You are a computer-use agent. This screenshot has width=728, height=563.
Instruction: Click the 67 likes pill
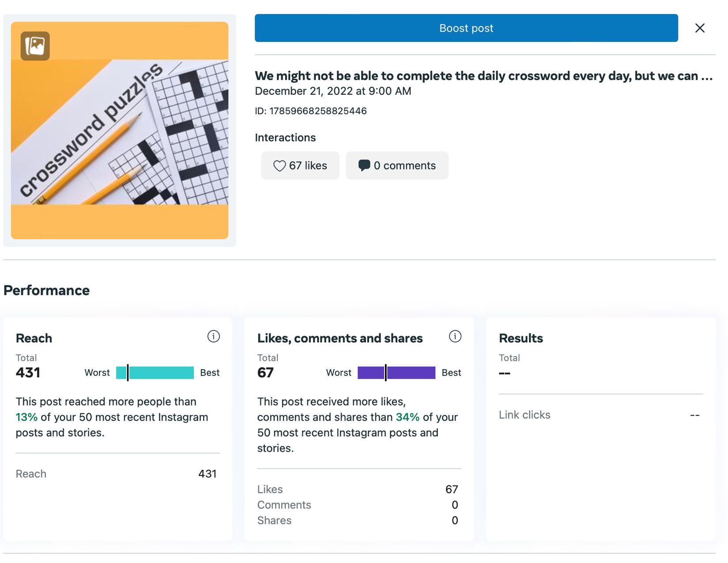click(x=300, y=165)
